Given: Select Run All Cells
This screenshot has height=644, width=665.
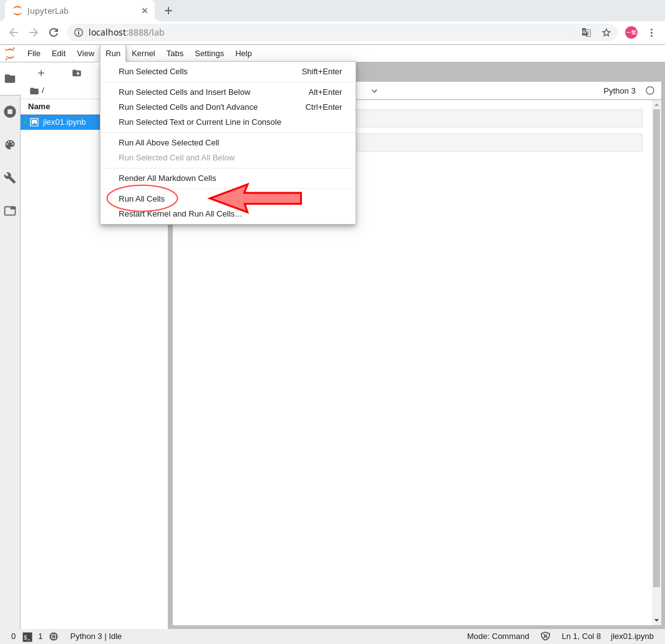Looking at the screenshot, I should [142, 198].
